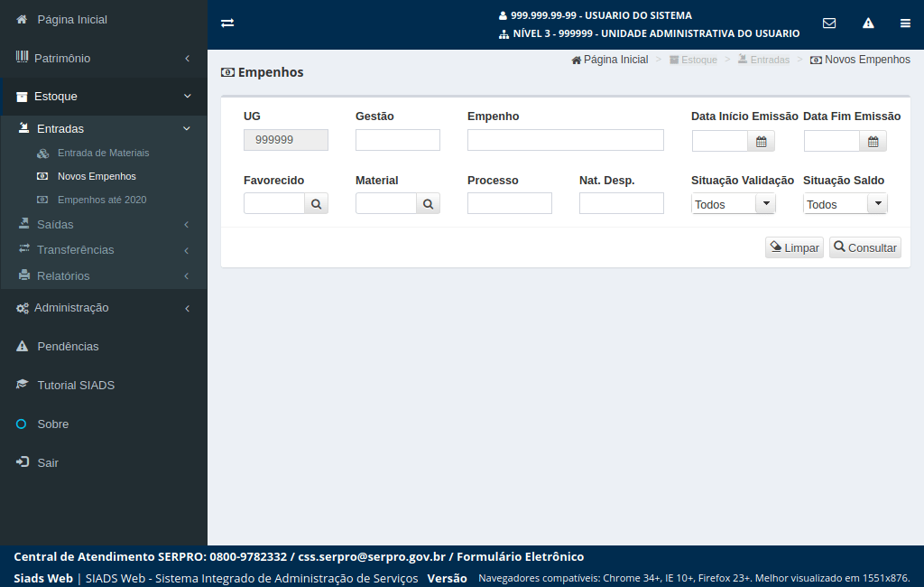Open messages via the envelope icon

829,23
